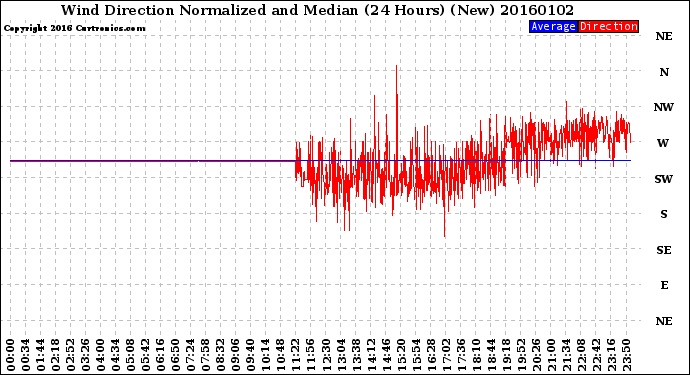Click the 00:34 time axis label
Image resolution: width=690 pixels, height=375 pixels.
pyautogui.click(x=26, y=355)
